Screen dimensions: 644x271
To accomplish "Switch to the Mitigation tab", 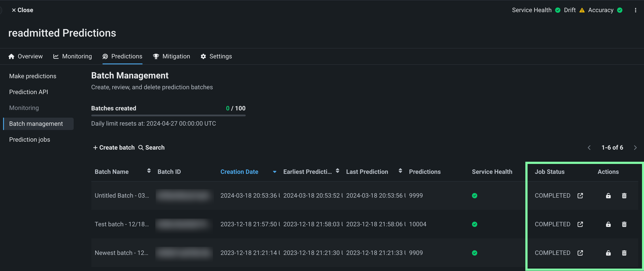I will [172, 56].
